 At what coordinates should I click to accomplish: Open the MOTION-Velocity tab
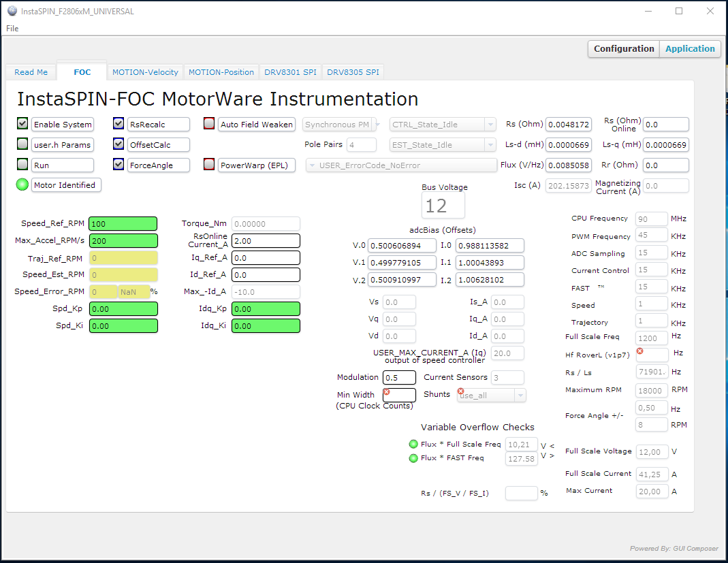[145, 72]
